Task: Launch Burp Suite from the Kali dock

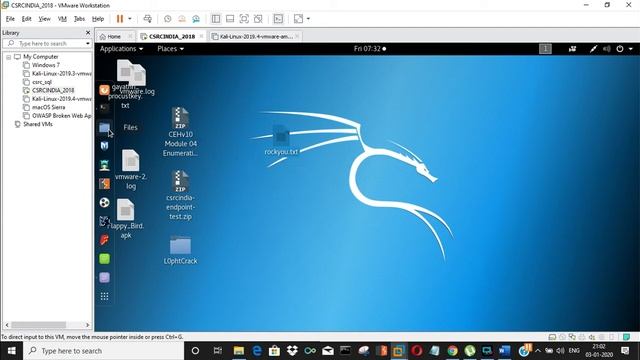Action: tap(104, 184)
